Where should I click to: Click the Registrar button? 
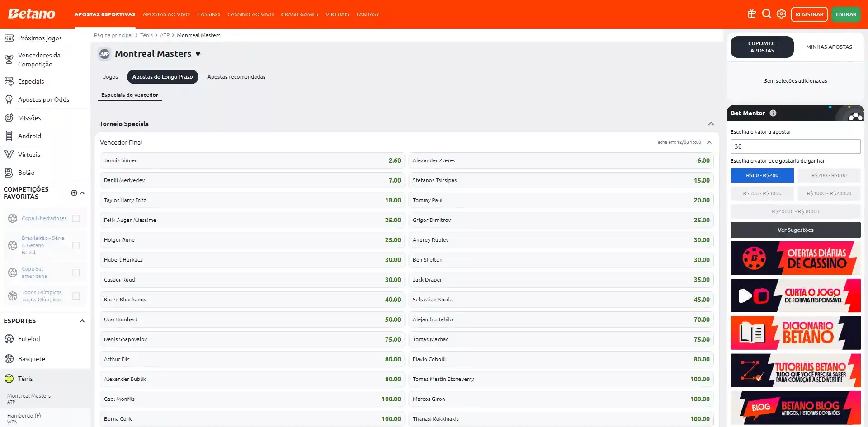[809, 14]
